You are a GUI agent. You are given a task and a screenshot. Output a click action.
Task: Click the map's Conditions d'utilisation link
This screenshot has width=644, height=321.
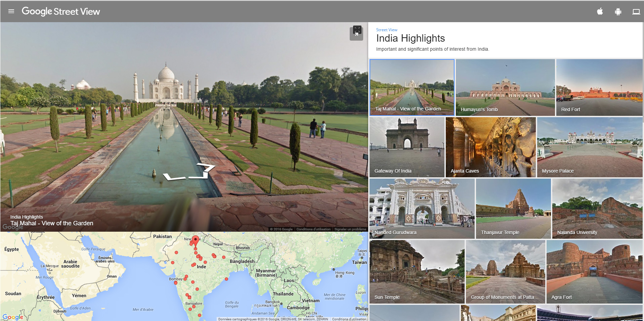tap(349, 319)
